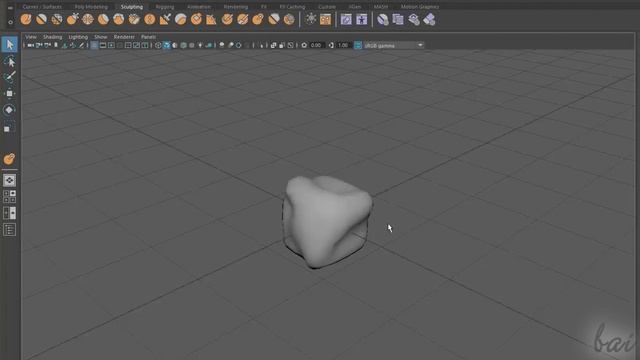Open the Lighting panel menu

click(x=78, y=37)
